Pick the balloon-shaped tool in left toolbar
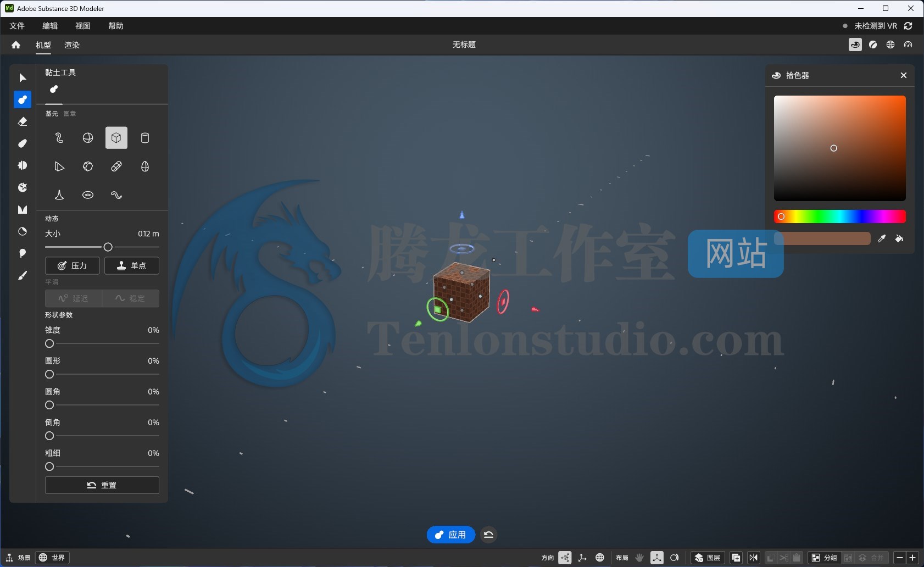Screen dimensions: 924x567 [23, 253]
